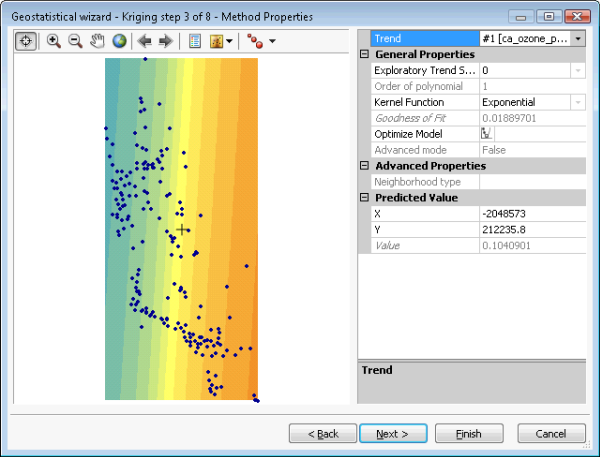Viewport: 600px width, 457px height.
Task: Go back to previous extent arrow
Action: pyautogui.click(x=145, y=41)
